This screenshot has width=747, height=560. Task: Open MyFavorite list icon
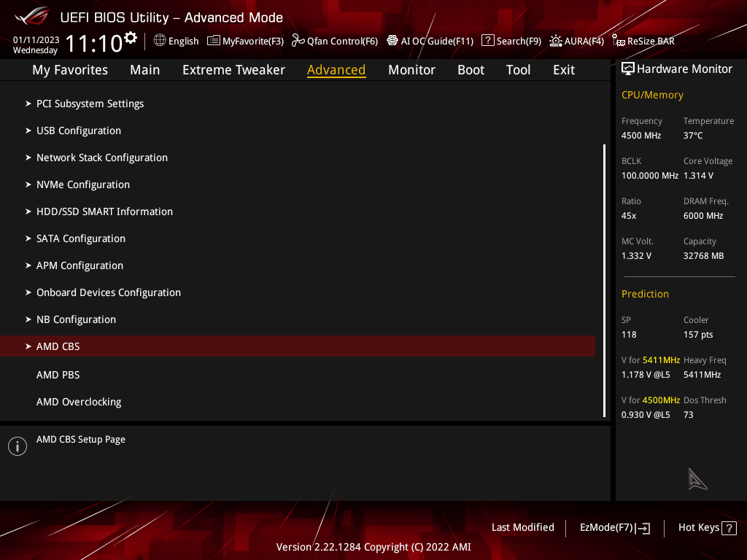point(214,41)
